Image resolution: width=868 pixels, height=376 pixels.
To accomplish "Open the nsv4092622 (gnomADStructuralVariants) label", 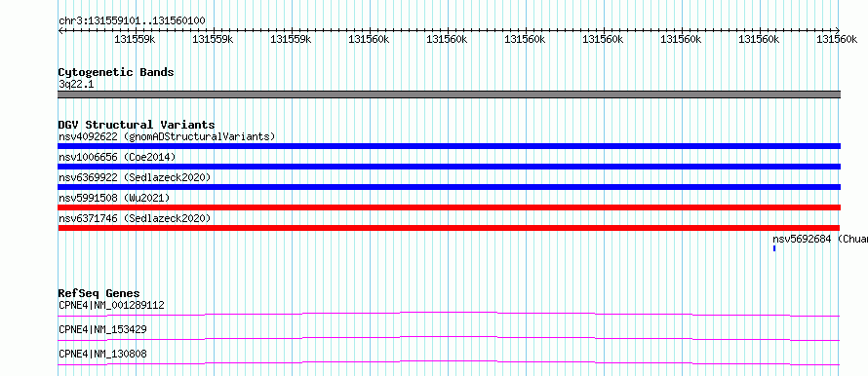I will click(167, 136).
